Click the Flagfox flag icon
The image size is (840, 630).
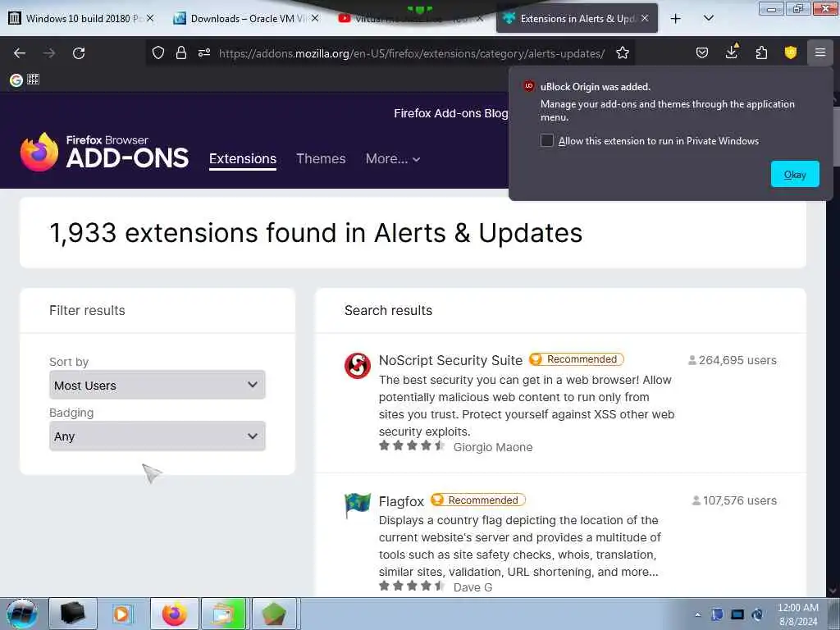click(358, 505)
